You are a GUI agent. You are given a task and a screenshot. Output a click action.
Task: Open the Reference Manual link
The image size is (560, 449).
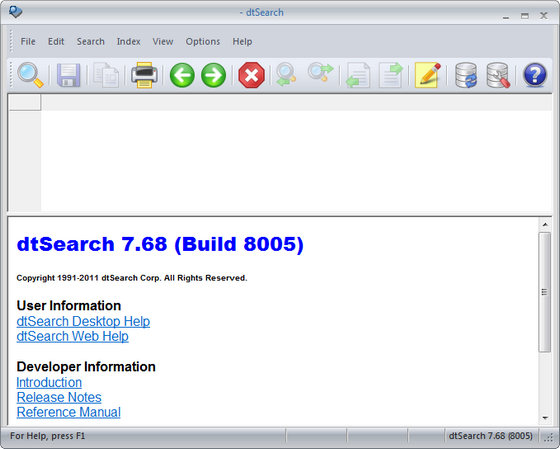[69, 412]
